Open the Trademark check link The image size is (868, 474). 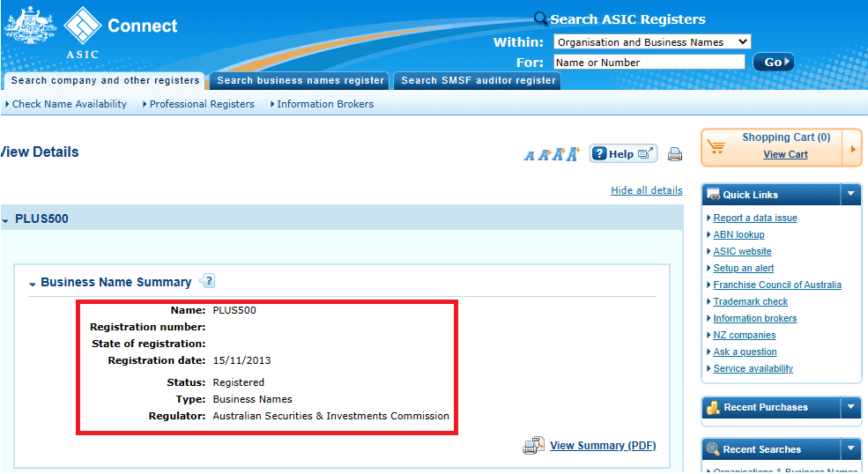tap(750, 301)
